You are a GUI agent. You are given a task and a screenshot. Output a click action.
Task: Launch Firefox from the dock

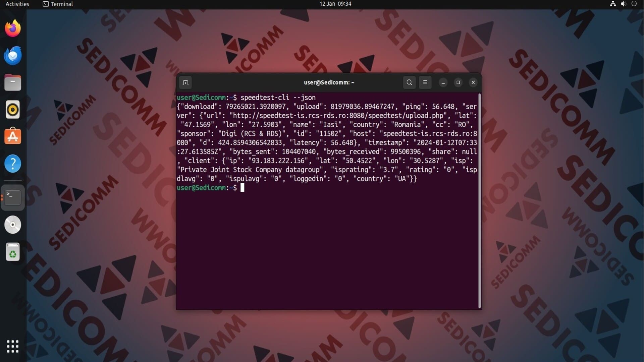point(13,28)
